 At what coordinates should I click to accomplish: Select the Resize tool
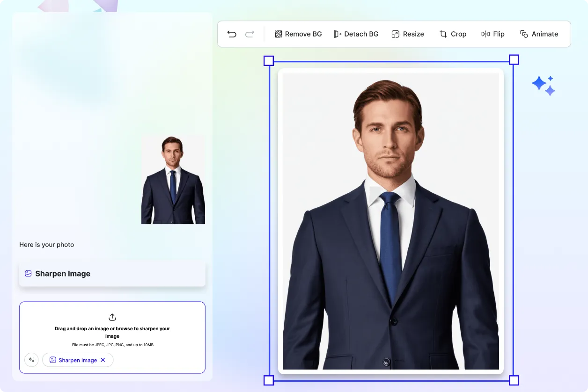[407, 34]
